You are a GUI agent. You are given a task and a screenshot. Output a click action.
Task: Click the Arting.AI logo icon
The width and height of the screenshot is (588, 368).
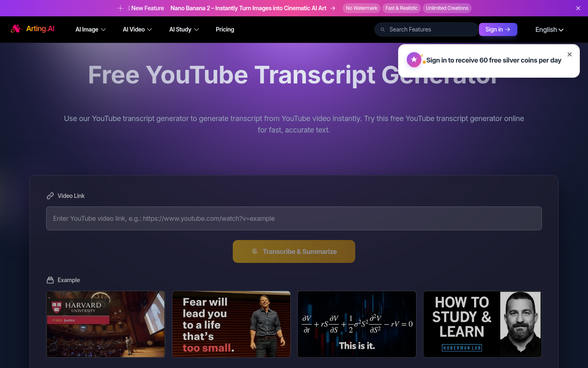click(x=16, y=29)
